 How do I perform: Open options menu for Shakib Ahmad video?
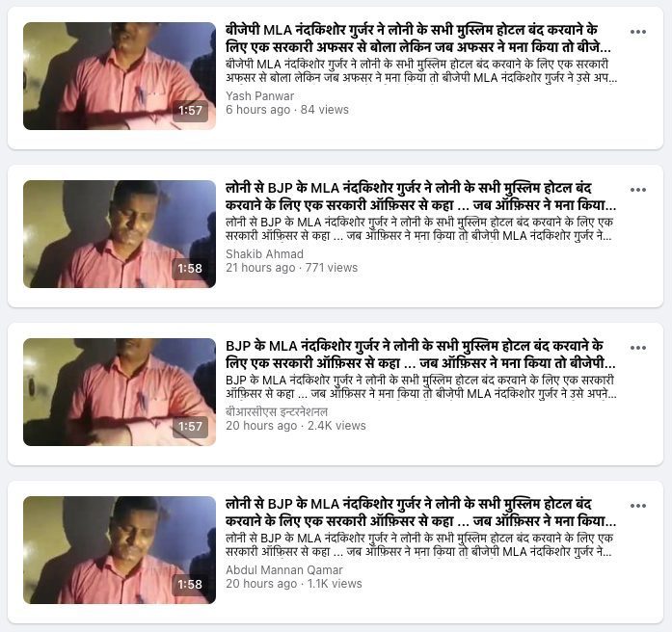637,190
